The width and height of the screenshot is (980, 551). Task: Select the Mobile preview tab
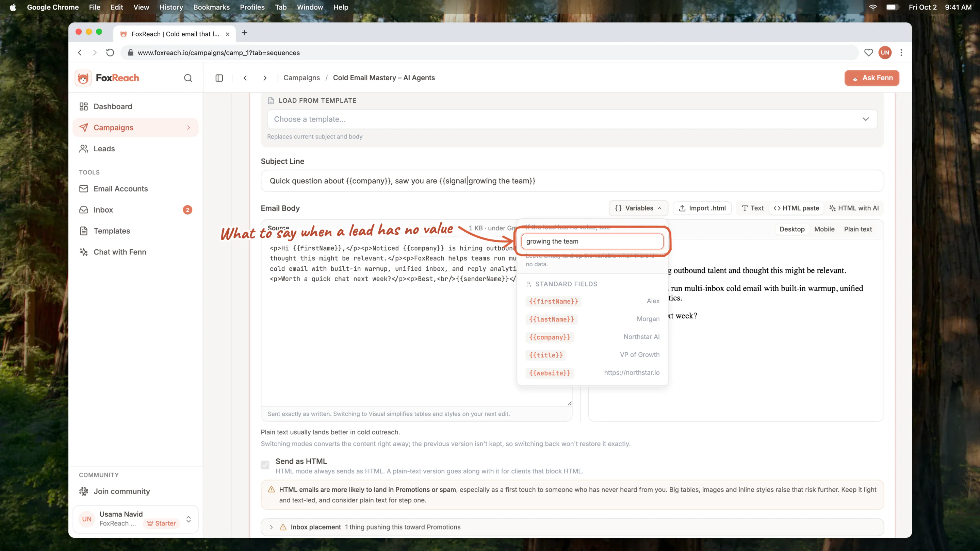[x=824, y=229]
